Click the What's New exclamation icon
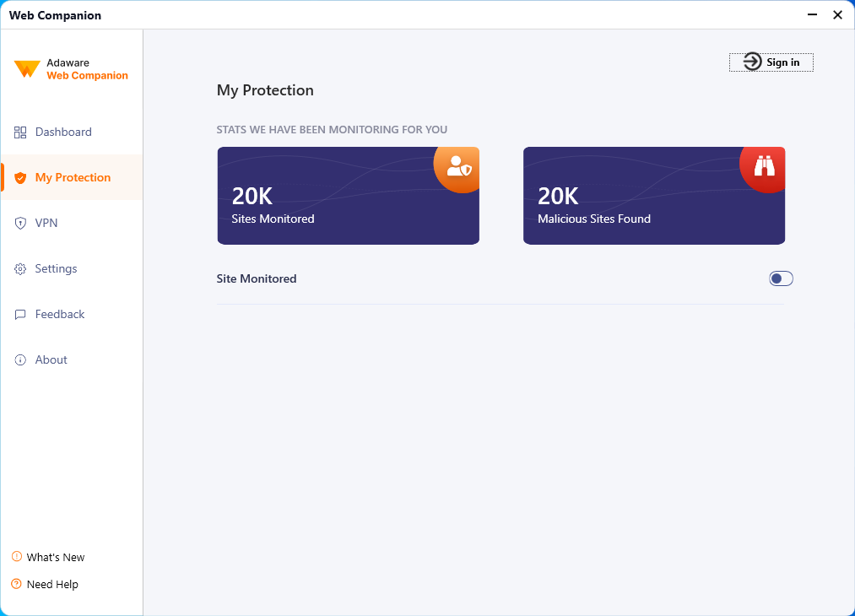Screen dimensions: 855x616 tap(15, 557)
